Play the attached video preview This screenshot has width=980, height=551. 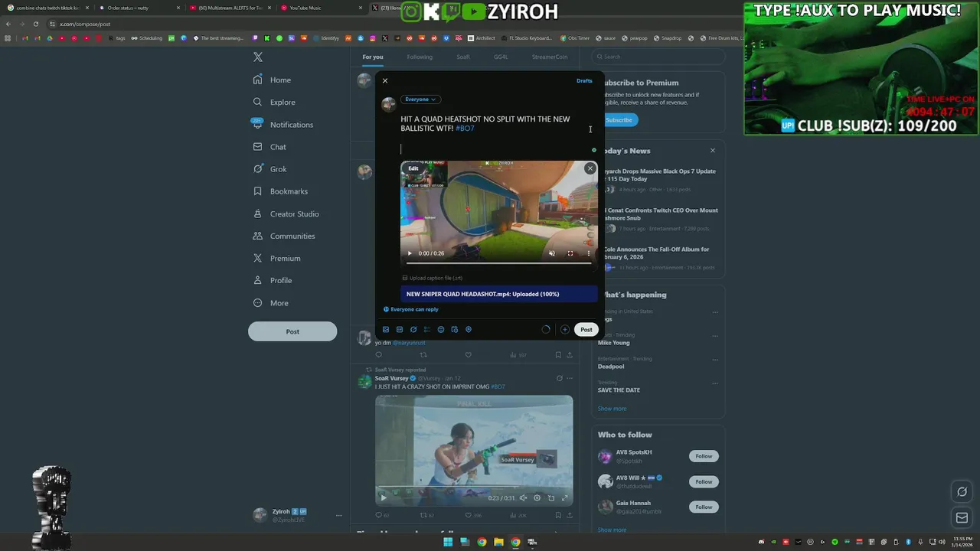click(x=410, y=253)
